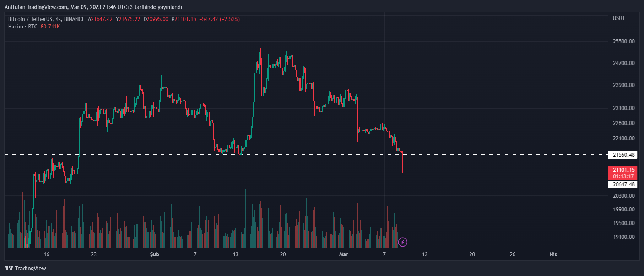This screenshot has height=276, width=644.
Task: Click the Mar month label on time axis
Action: [x=343, y=254]
